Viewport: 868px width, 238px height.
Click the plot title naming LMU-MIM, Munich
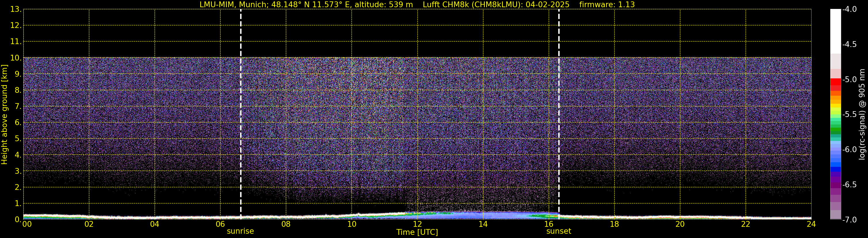[x=417, y=5]
